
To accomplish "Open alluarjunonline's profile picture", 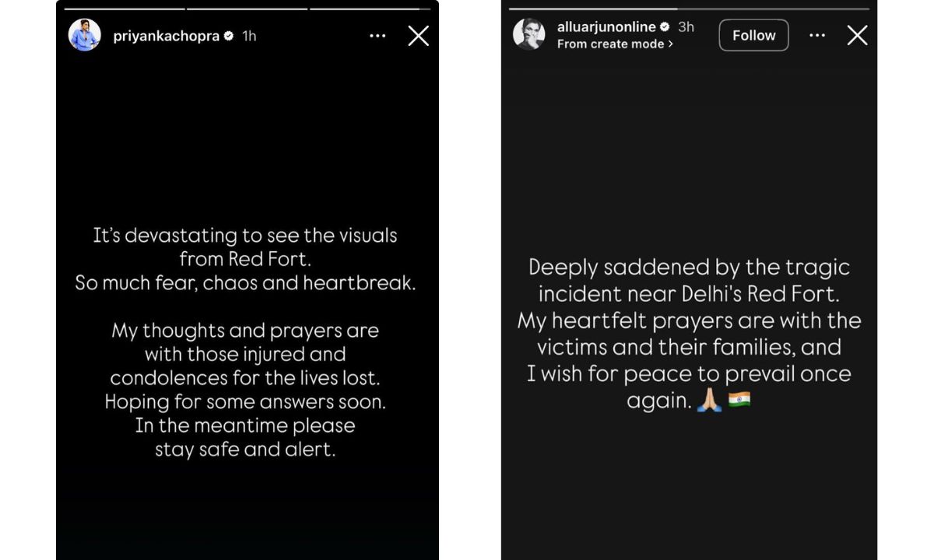I will click(529, 35).
